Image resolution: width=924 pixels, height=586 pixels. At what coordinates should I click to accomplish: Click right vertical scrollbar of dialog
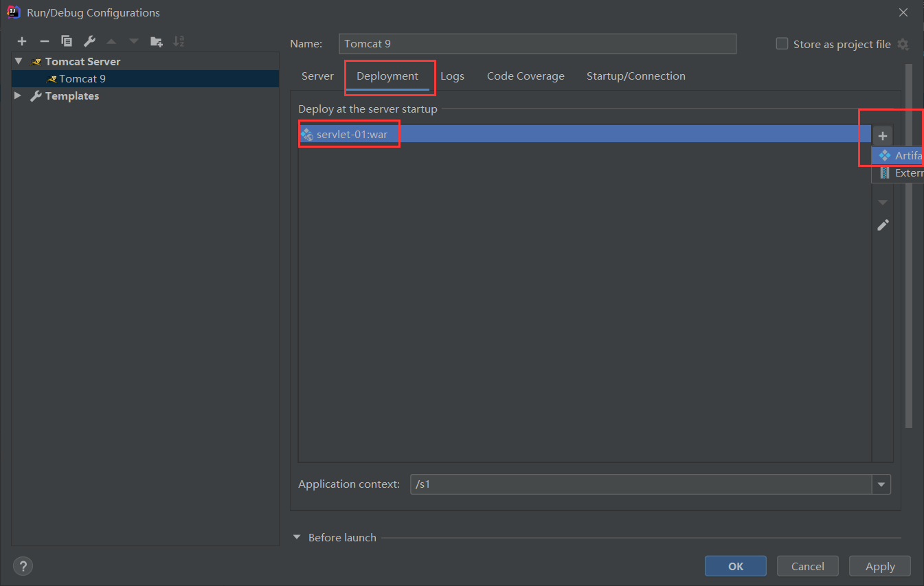point(909,246)
